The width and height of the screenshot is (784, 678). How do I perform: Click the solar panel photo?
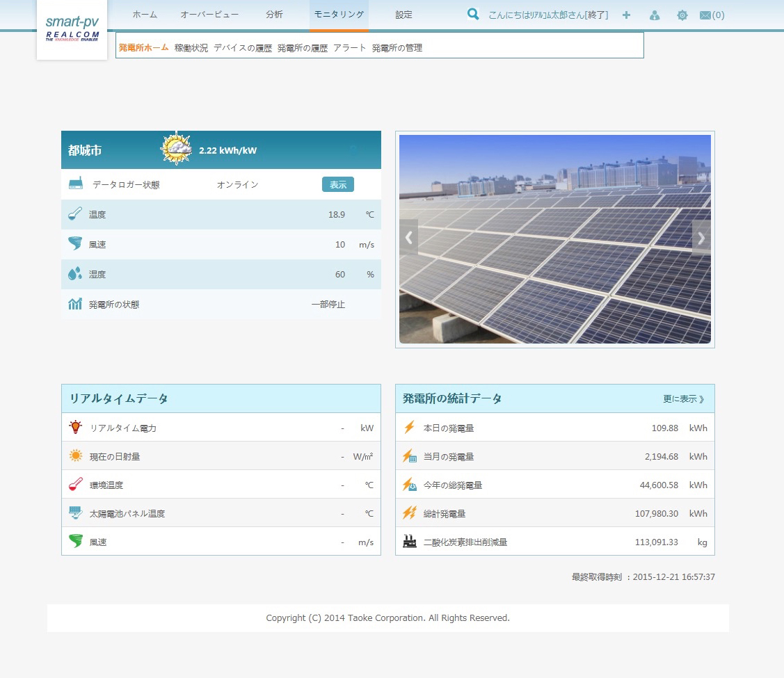coord(555,239)
